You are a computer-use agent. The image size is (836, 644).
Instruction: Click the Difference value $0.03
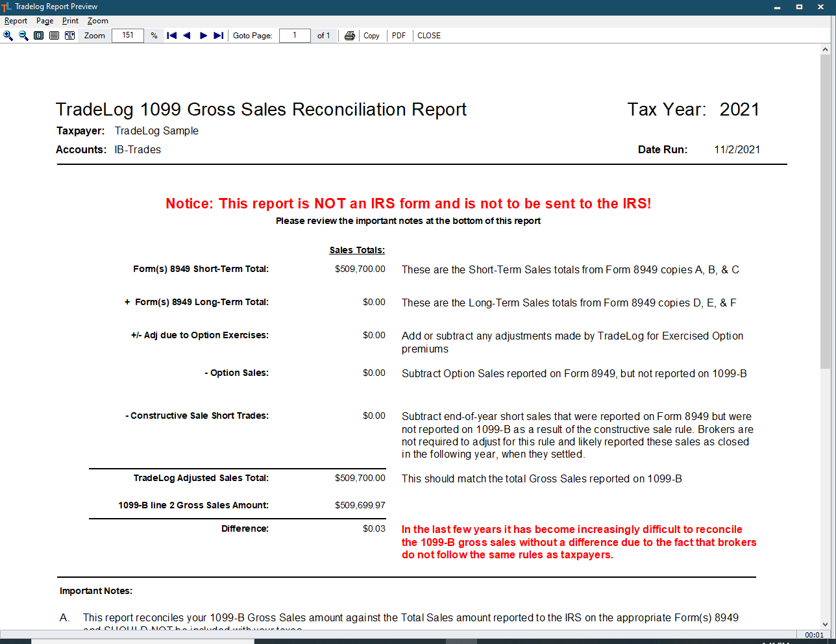[374, 528]
